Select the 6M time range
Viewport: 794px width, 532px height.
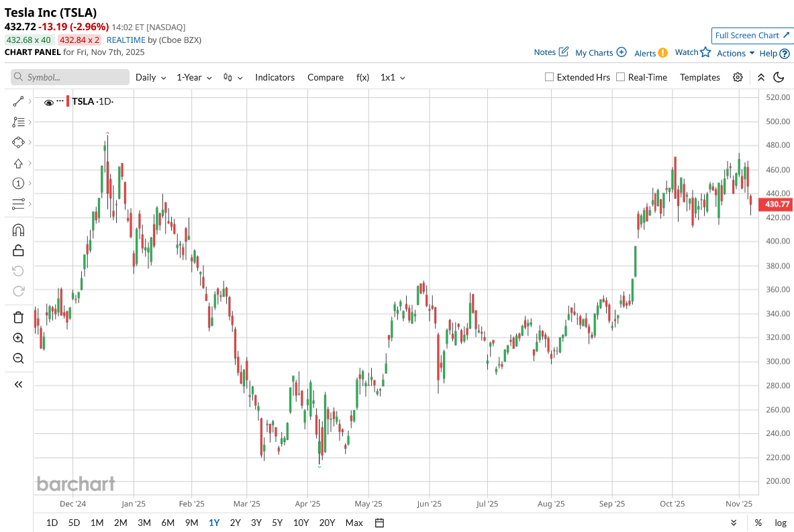coord(168,523)
